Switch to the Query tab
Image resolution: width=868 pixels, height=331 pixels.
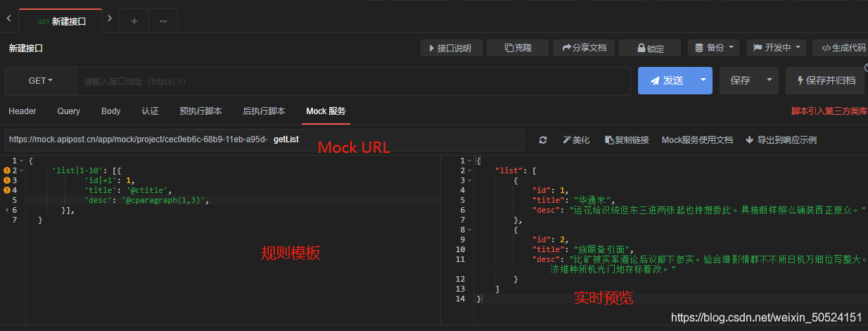[69, 111]
